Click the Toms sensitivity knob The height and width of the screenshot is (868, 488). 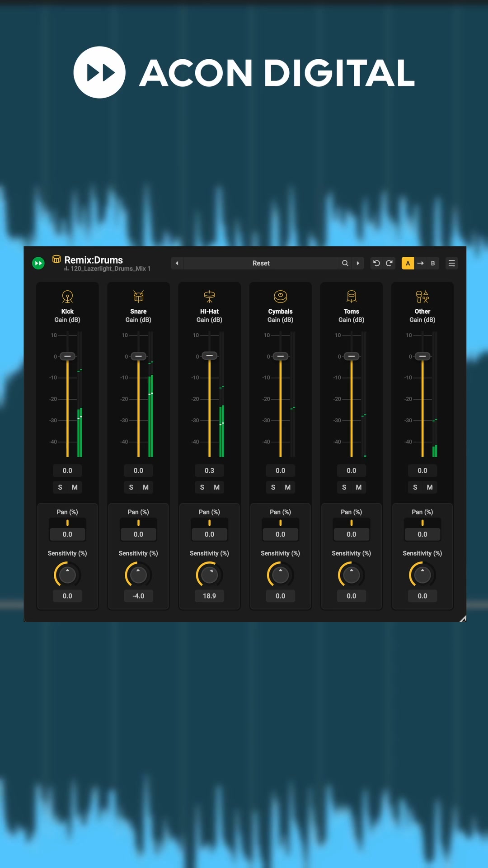coord(352,575)
